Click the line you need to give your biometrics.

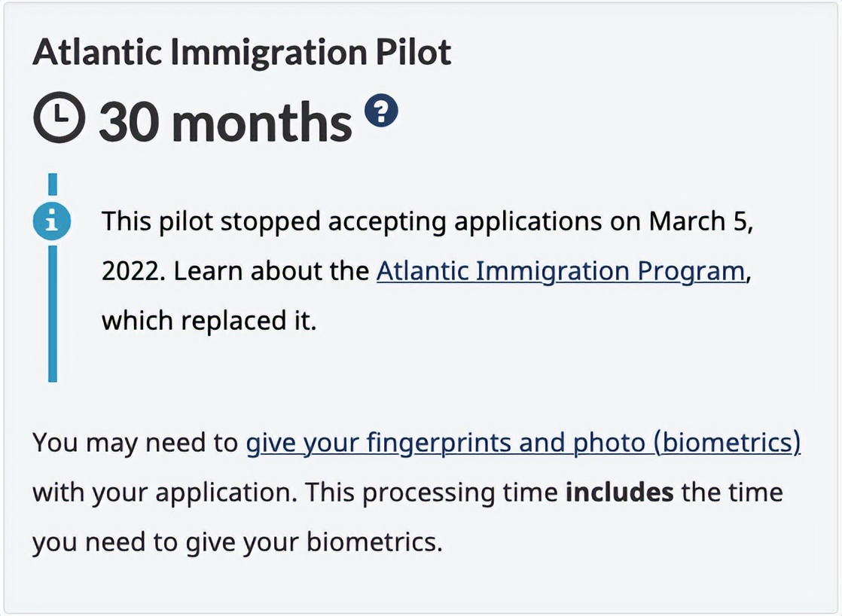pos(236,542)
